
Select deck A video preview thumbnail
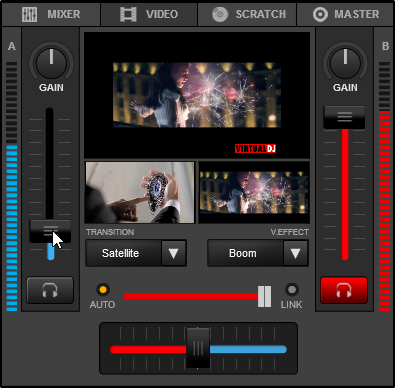pos(140,193)
